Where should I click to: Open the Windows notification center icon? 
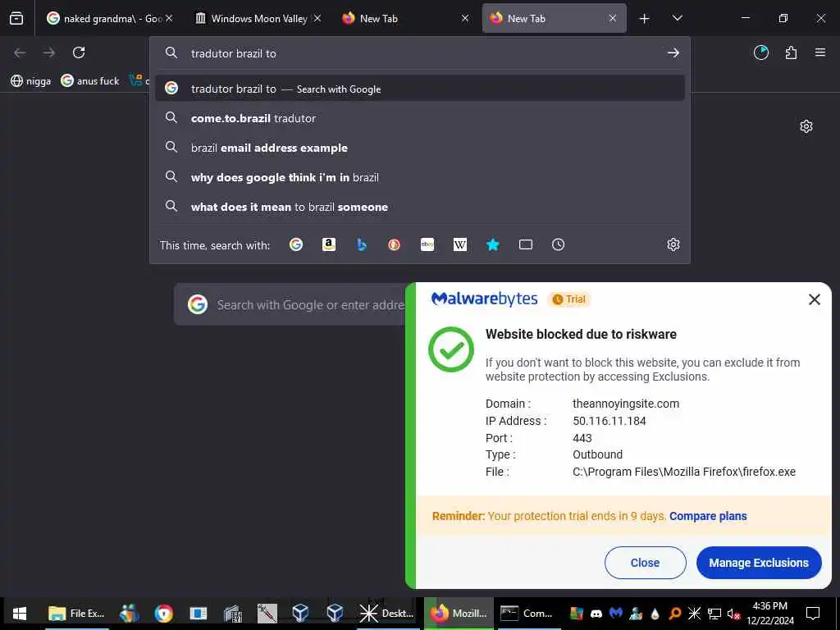point(813,614)
